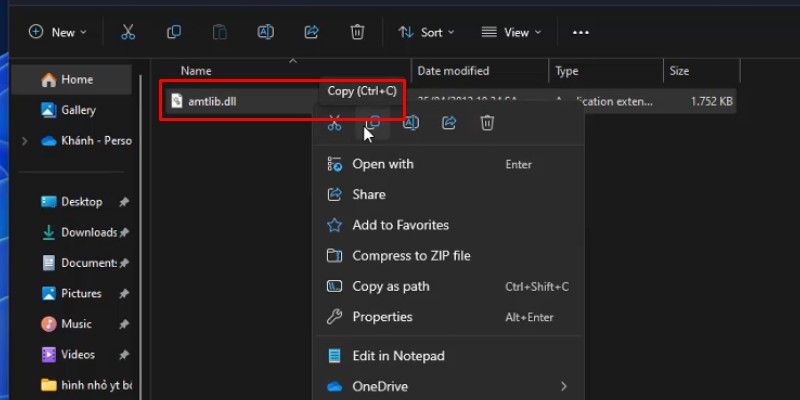Open the See more ellipsis button
The height and width of the screenshot is (400, 800).
pos(581,32)
